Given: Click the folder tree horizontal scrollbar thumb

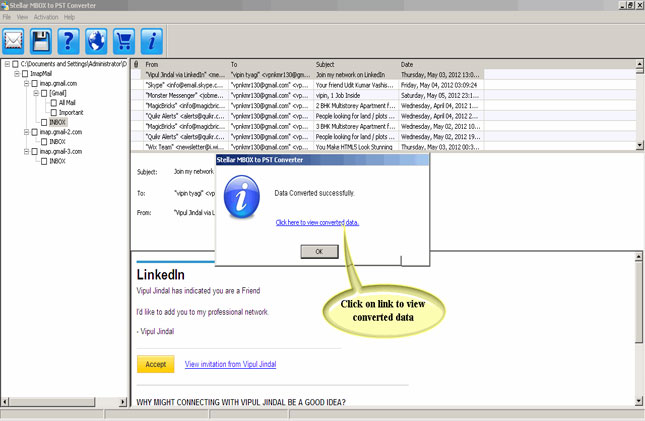Looking at the screenshot, I should 52,402.
